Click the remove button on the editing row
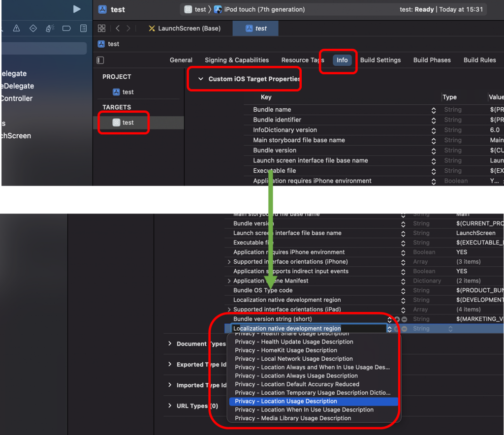 405,329
